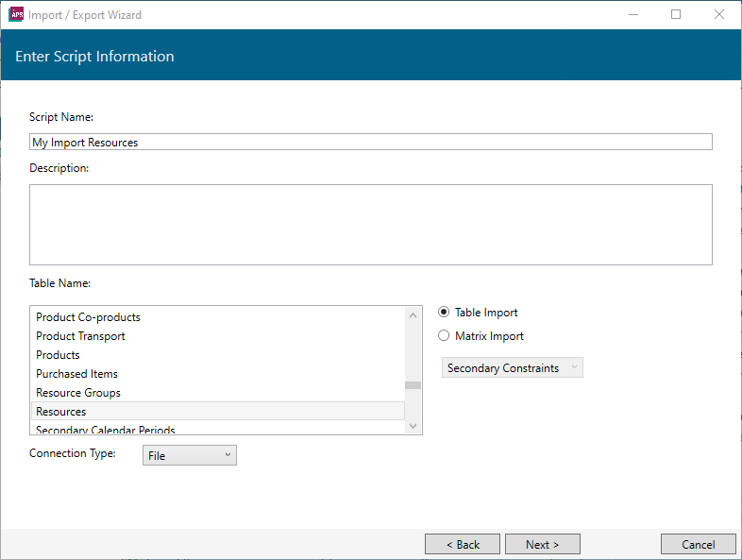Select Product Transport in table list
742x560 pixels.
pos(80,336)
